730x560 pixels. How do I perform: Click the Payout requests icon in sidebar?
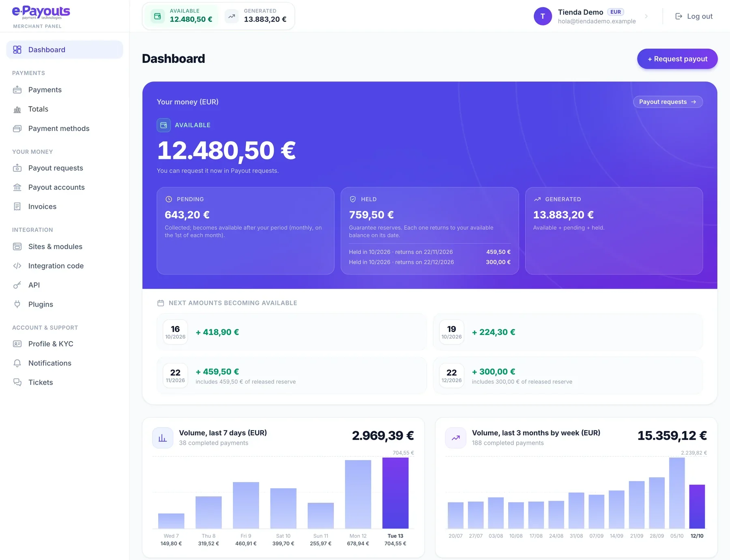click(17, 168)
